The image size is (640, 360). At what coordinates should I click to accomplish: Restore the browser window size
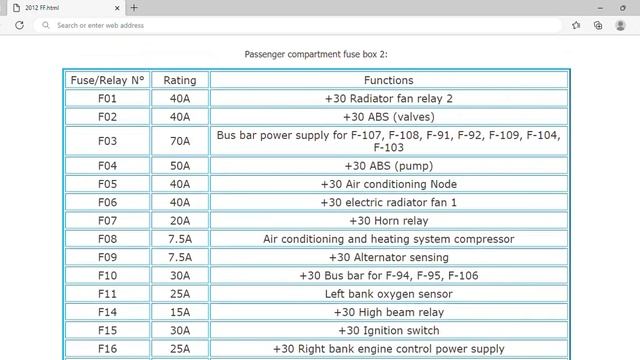(623, 8)
